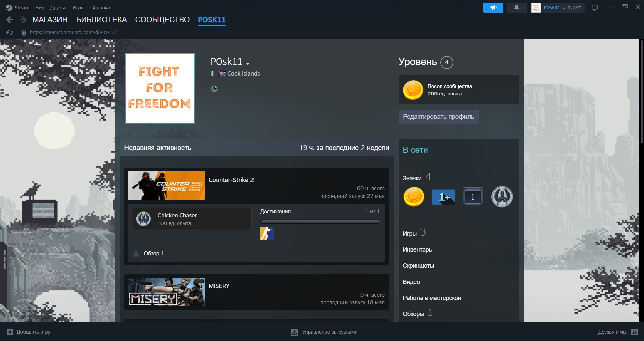Screen dimensions: 644x341
Task: Open the 1+ games badge
Action: (x=443, y=197)
